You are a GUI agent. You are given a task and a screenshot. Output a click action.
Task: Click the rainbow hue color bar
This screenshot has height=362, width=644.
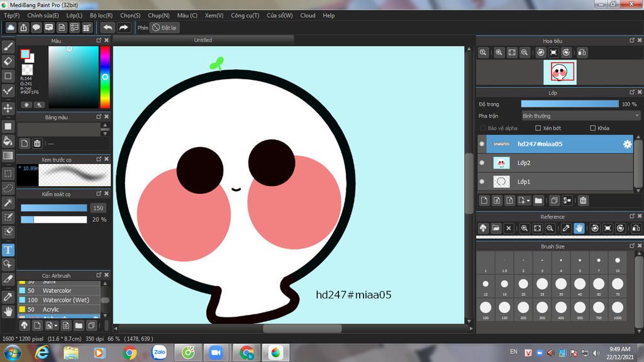click(x=105, y=77)
